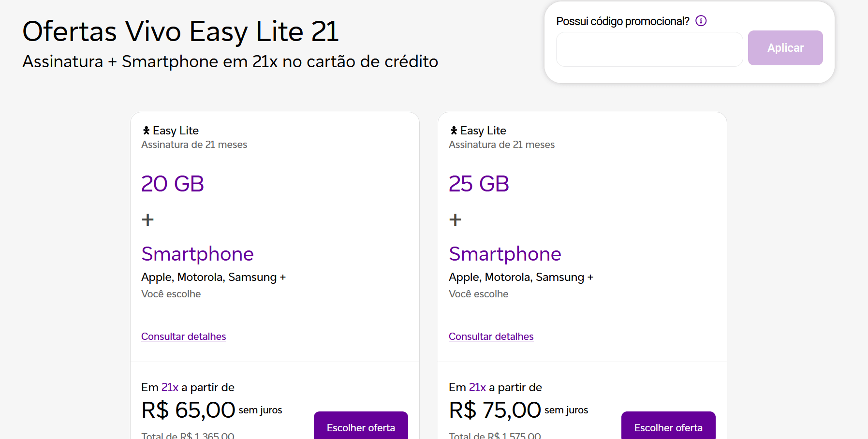This screenshot has width=868, height=439.
Task: Click the Ofertas Vivo Easy Lite 21 title
Action: (x=180, y=31)
